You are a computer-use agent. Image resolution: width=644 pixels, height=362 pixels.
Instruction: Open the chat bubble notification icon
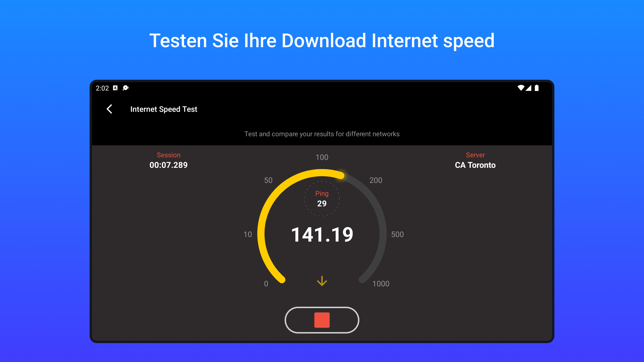[x=126, y=88]
